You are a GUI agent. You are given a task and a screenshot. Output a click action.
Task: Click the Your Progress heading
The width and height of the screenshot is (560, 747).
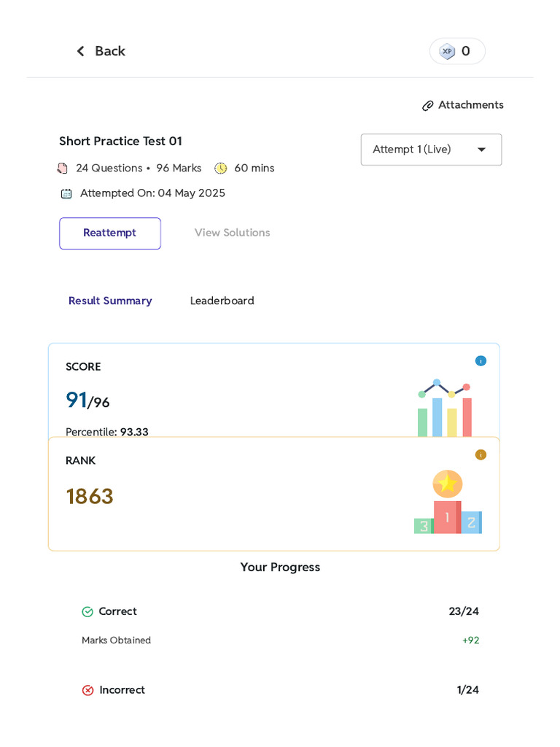coord(280,567)
